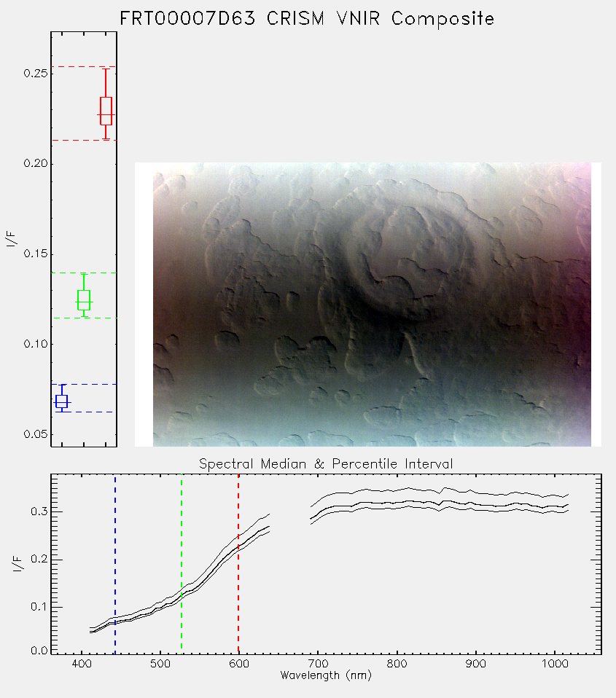The height and width of the screenshot is (698, 616).
Task: Click the upper green dashed line in box plot
Action: point(84,273)
